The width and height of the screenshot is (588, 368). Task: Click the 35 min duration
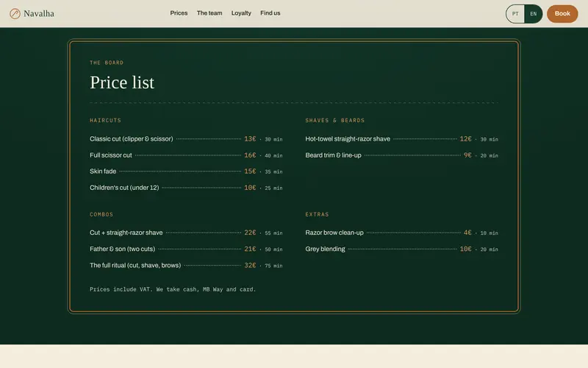coord(273,172)
